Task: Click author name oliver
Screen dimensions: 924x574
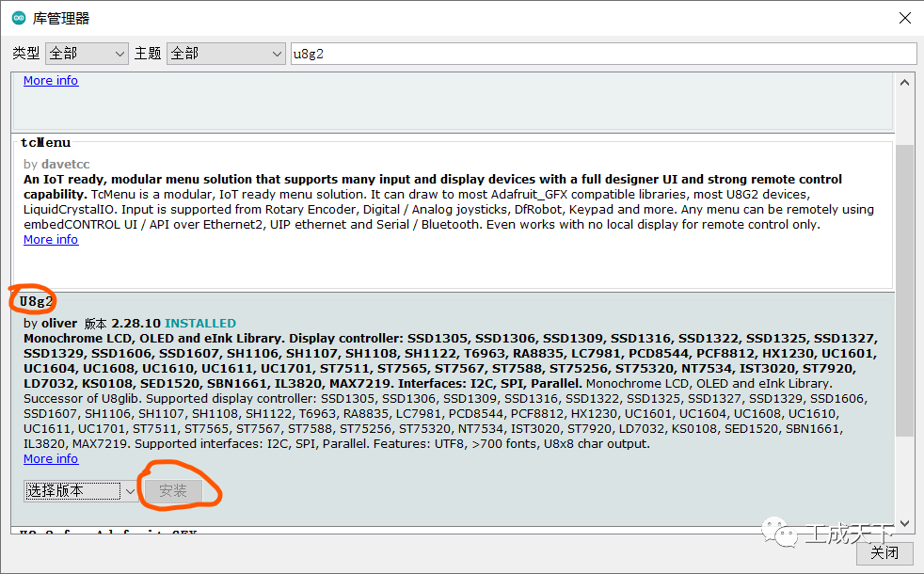Action: (x=59, y=324)
